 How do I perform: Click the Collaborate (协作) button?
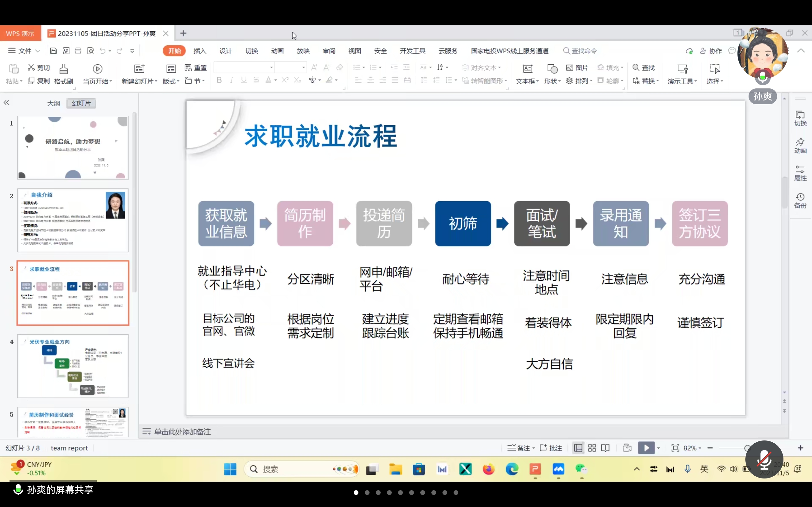point(711,51)
